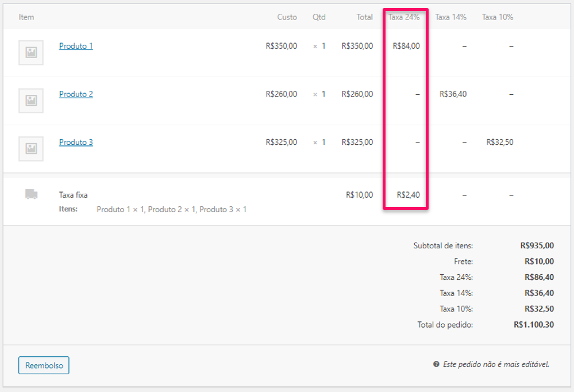Open Produto 1 product page
This screenshot has width=574, height=392.
(76, 46)
